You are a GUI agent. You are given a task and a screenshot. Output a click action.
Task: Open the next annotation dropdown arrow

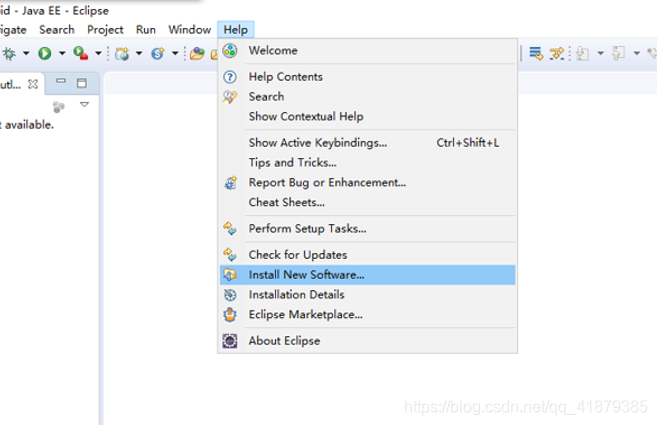(x=600, y=53)
